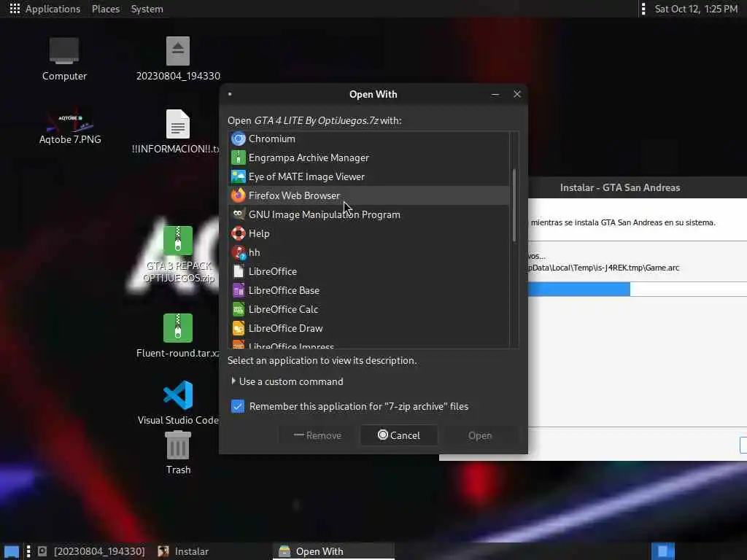Image resolution: width=747 pixels, height=560 pixels.
Task: Select Firefox Web Browser list entry
Action: 368,195
